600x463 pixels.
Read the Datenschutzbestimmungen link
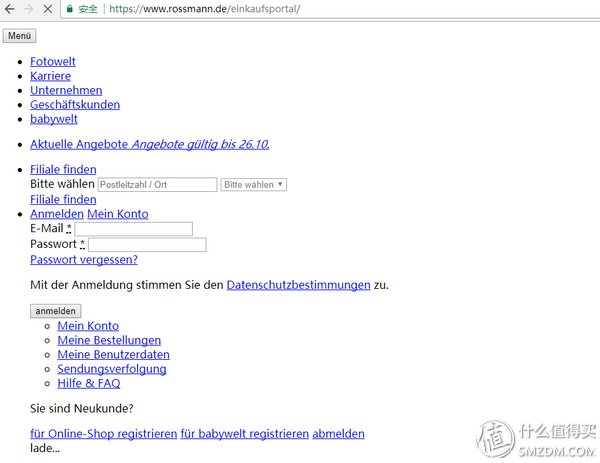click(x=298, y=285)
